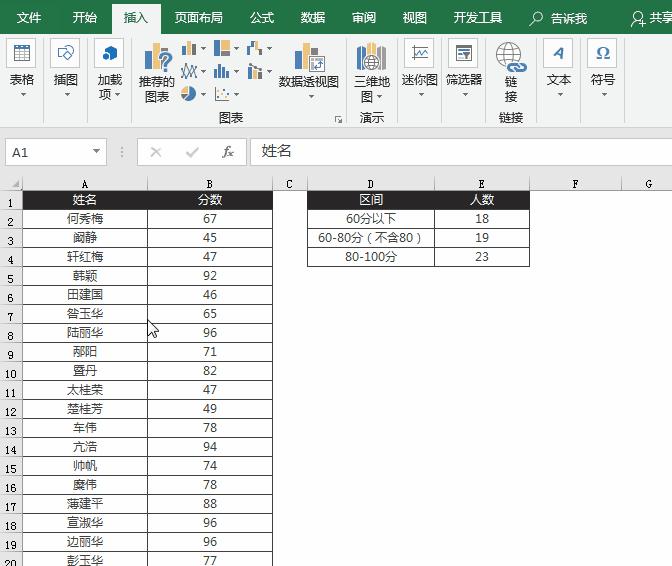Expand the Name Box dropdown arrow

[97, 152]
